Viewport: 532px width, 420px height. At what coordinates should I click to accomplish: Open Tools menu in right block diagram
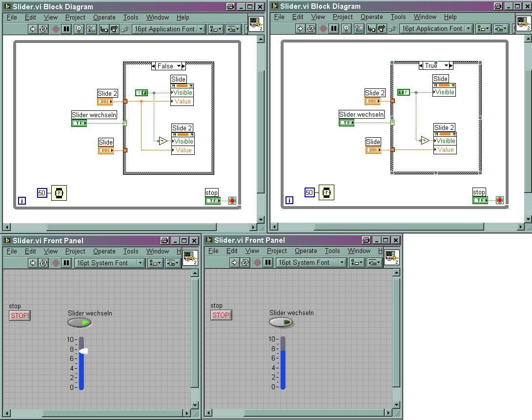(398, 17)
